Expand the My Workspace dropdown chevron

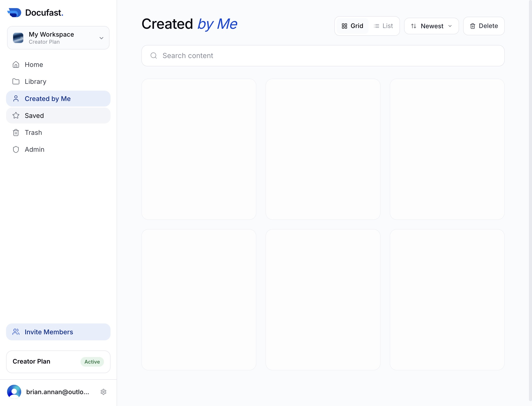[101, 38]
